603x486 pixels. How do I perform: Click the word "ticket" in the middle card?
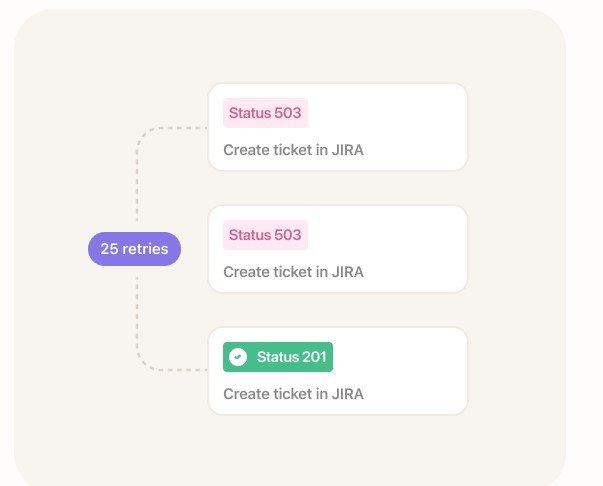[292, 272]
